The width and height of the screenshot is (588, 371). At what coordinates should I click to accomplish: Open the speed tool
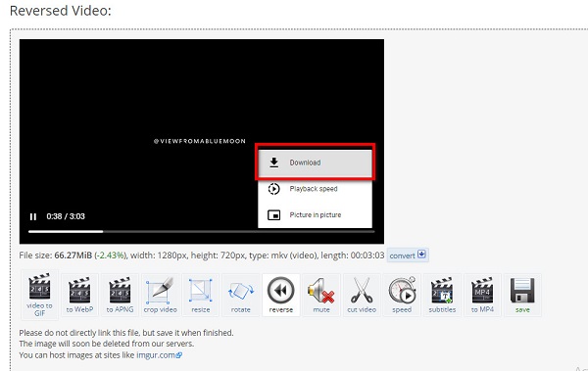(402, 295)
